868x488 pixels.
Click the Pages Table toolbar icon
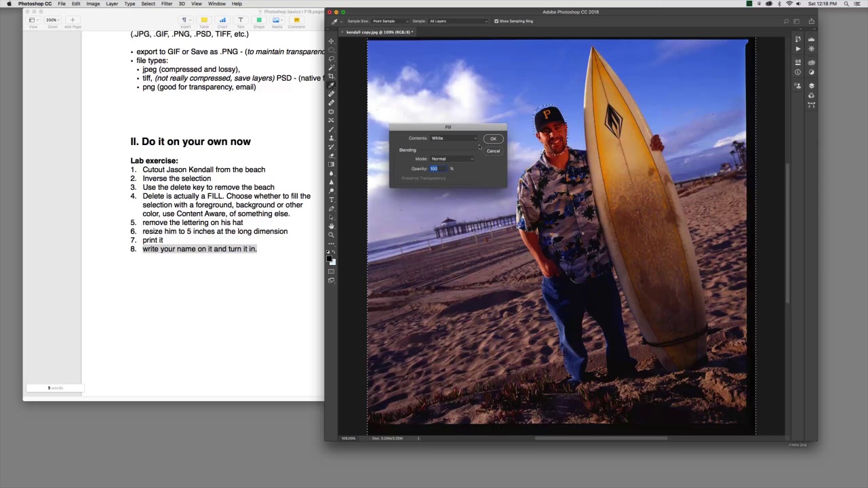(203, 20)
